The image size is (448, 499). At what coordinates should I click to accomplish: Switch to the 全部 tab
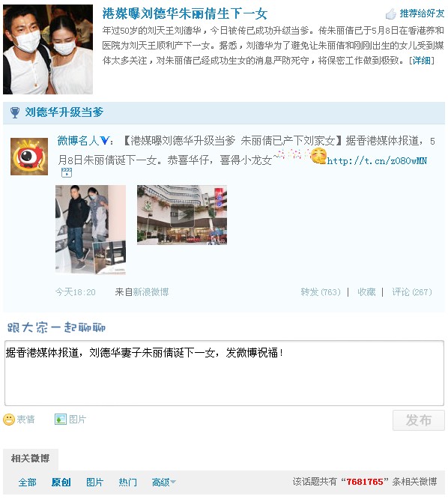coord(27,482)
